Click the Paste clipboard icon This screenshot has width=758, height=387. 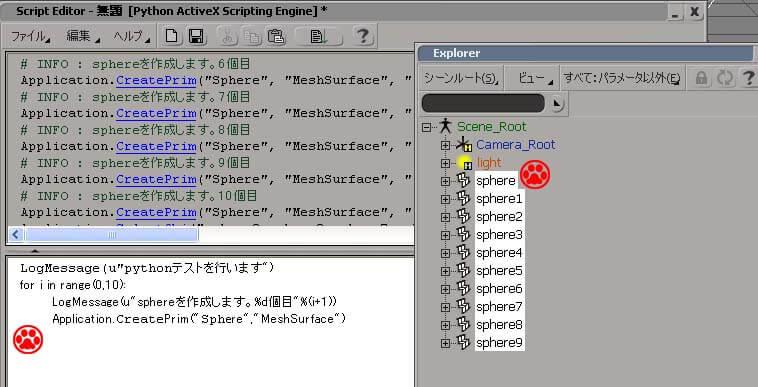click(276, 37)
